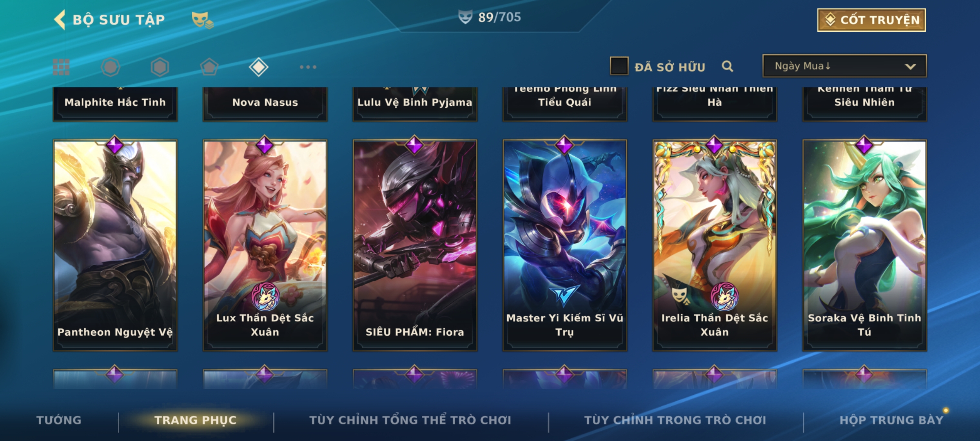Select the SIÊU PHẨM: Fiora skin card
Viewport: 980px width, 441px height.
point(415,245)
